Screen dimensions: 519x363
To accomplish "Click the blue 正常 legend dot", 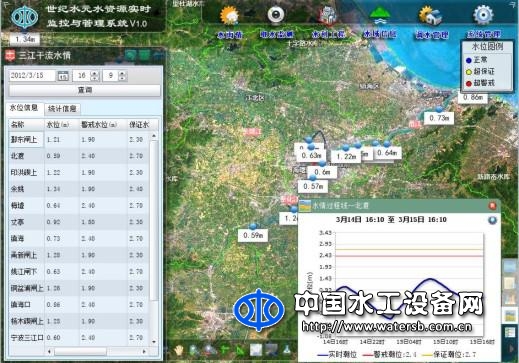I will tap(468, 60).
